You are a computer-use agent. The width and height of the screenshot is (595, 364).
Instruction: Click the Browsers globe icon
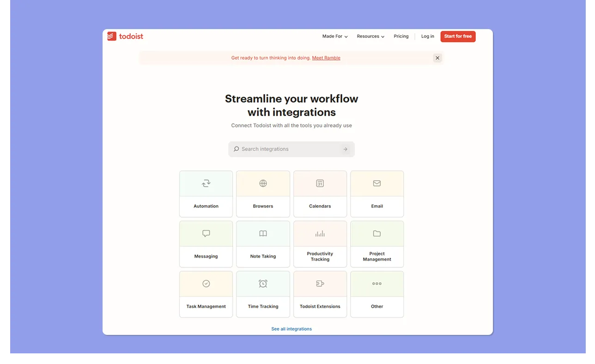click(x=263, y=183)
